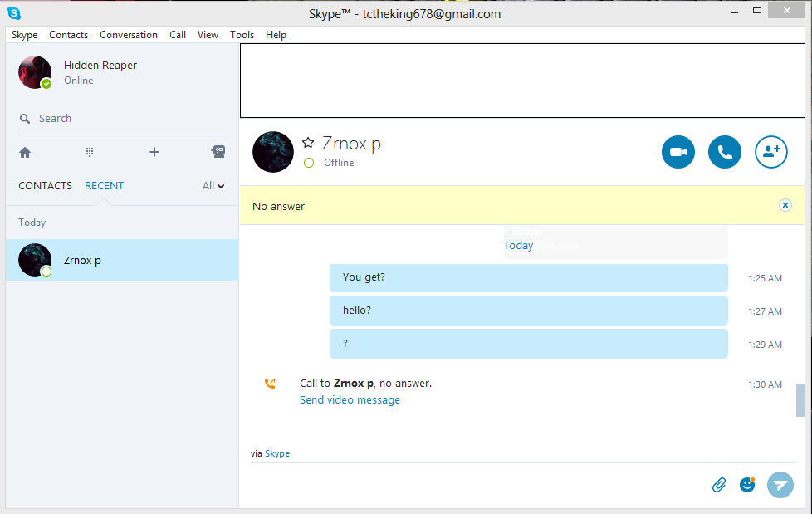
Task: Favorite Zrnox p with the star icon
Action: point(308,143)
